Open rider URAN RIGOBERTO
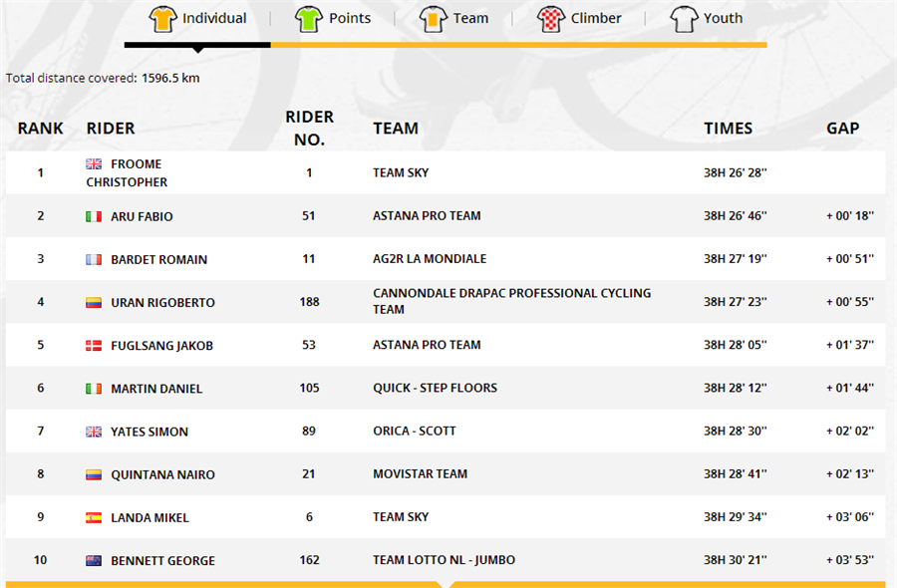The image size is (897, 588). pos(163,303)
